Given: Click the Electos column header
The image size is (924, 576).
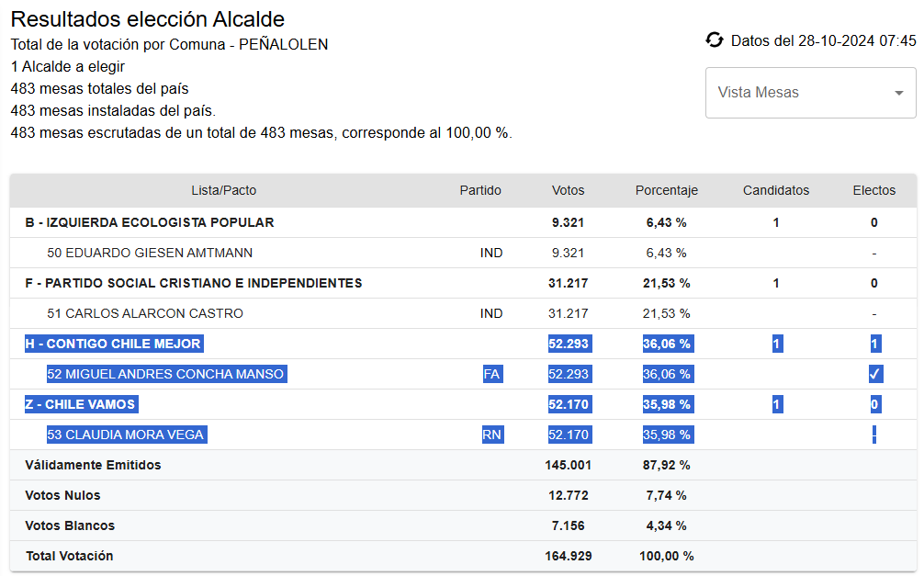Looking at the screenshot, I should [x=873, y=190].
